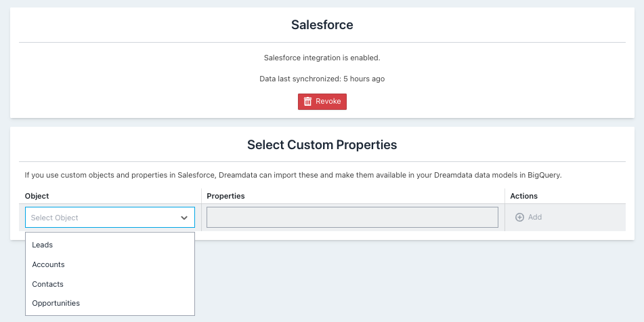Click the chevron arrow in Select Object
The width and height of the screenshot is (644, 322).
click(184, 218)
